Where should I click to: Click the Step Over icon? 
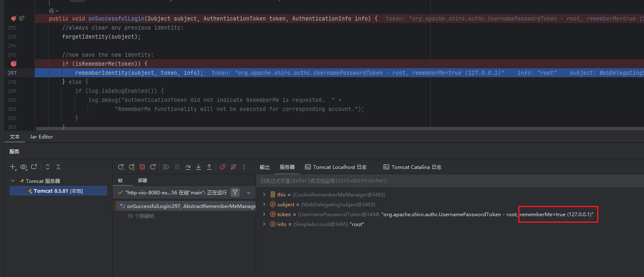click(x=188, y=167)
